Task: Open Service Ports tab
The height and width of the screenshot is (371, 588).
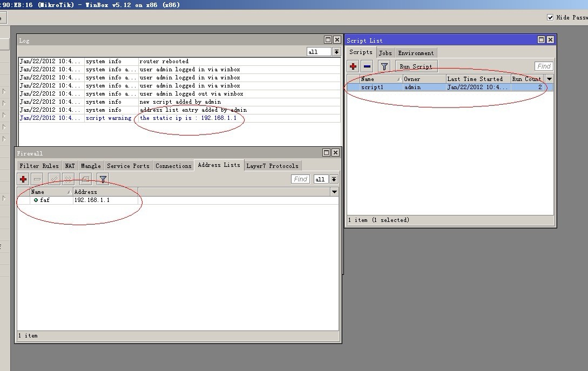Action: 128,166
